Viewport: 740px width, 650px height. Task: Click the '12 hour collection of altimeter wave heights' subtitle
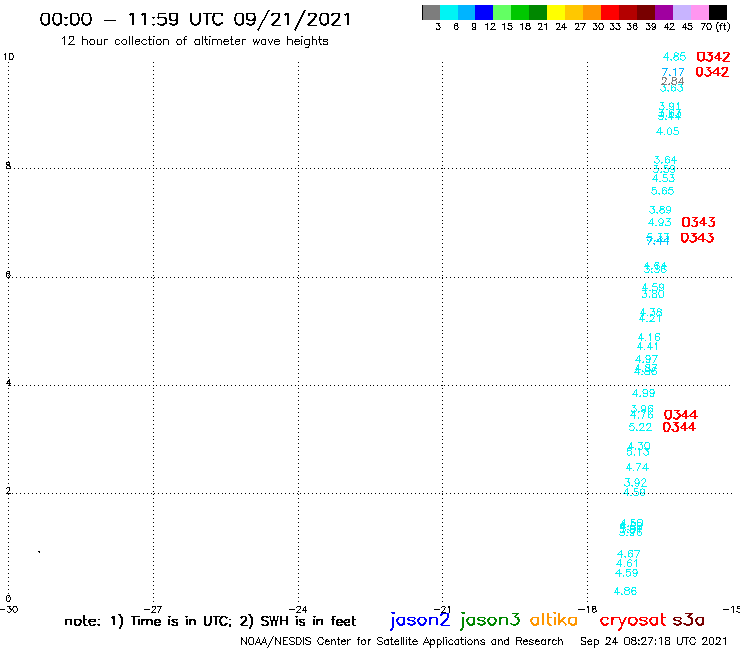(x=194, y=42)
